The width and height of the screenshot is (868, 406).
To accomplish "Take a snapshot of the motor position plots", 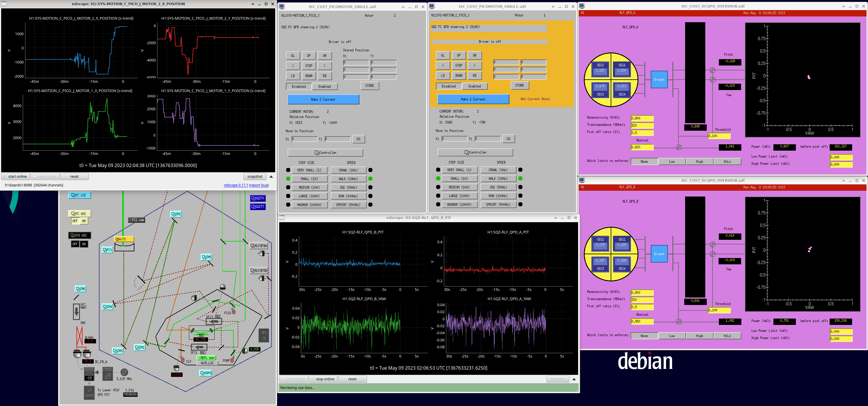I will (255, 177).
